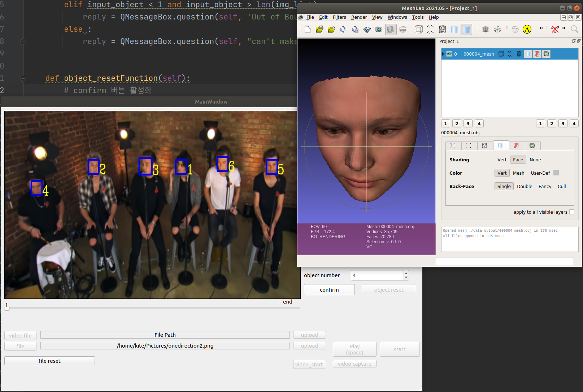The image size is (583, 392).
Task: Expand the 000004_mesh layer tree arrow
Action: tap(443, 54)
